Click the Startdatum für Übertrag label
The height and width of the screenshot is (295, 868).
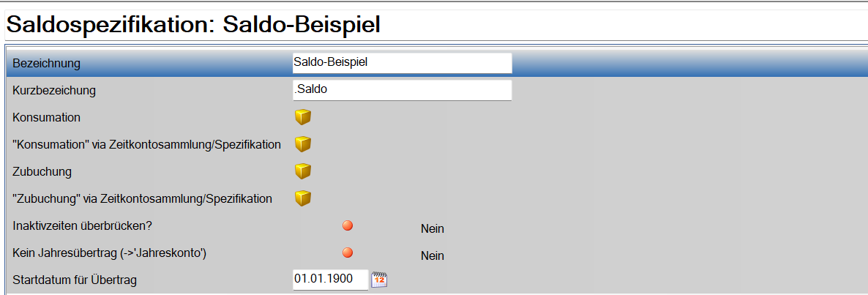point(75,280)
